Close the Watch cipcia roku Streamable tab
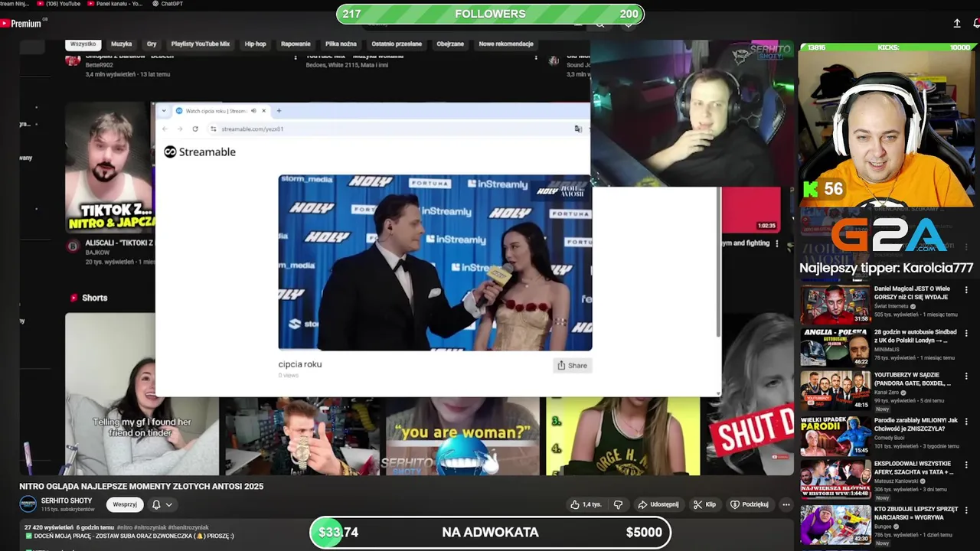 point(264,111)
